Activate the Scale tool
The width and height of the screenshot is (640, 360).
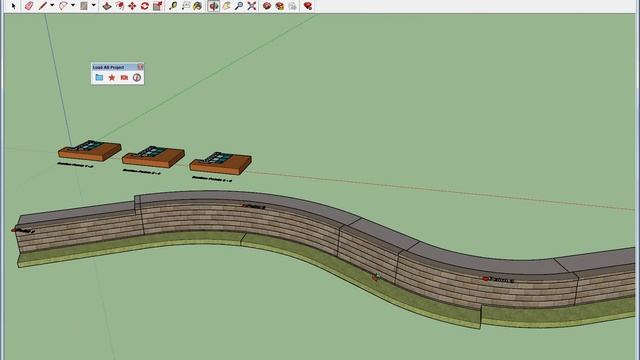158,6
